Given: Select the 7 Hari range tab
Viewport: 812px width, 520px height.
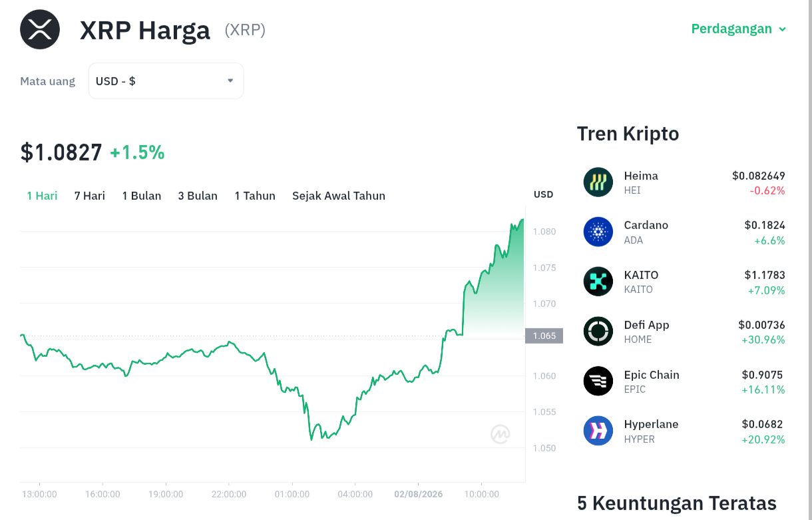Looking at the screenshot, I should pos(90,196).
